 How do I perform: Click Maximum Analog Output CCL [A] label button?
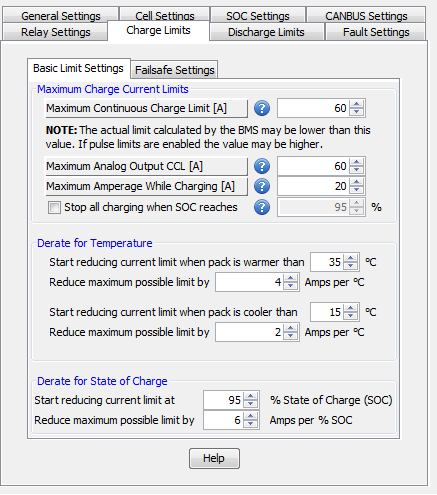click(146, 166)
